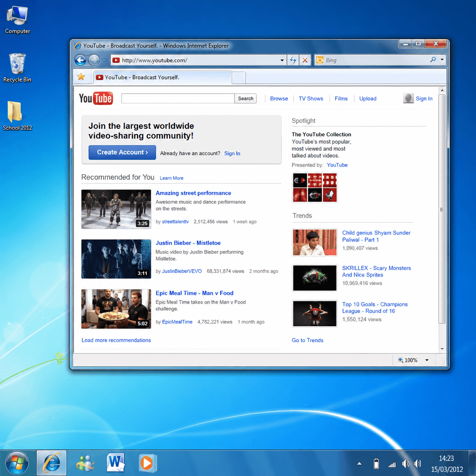Click Sign In beside Already have an account
Image resolution: width=476 pixels, height=476 pixels.
[232, 153]
